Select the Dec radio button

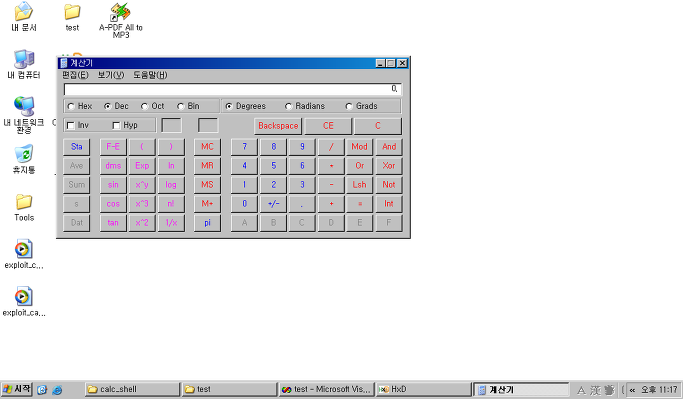[116, 106]
